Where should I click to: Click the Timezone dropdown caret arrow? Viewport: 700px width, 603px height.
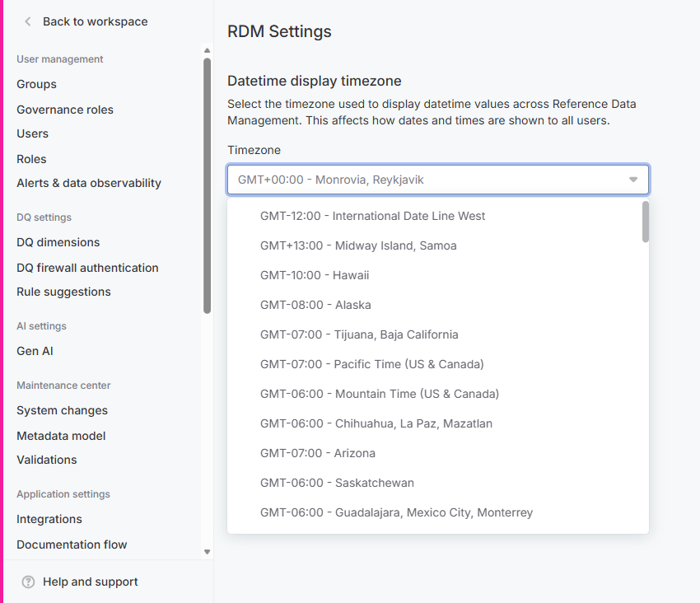click(632, 180)
